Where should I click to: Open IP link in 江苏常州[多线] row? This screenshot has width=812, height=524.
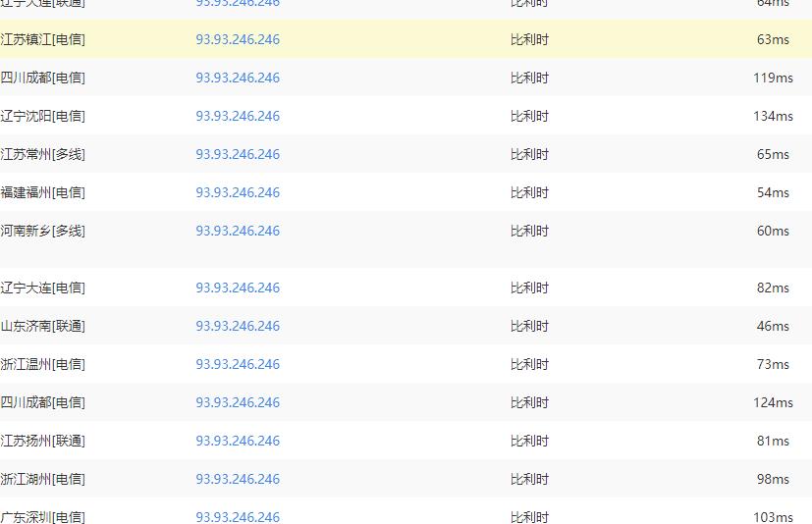pyautogui.click(x=238, y=154)
